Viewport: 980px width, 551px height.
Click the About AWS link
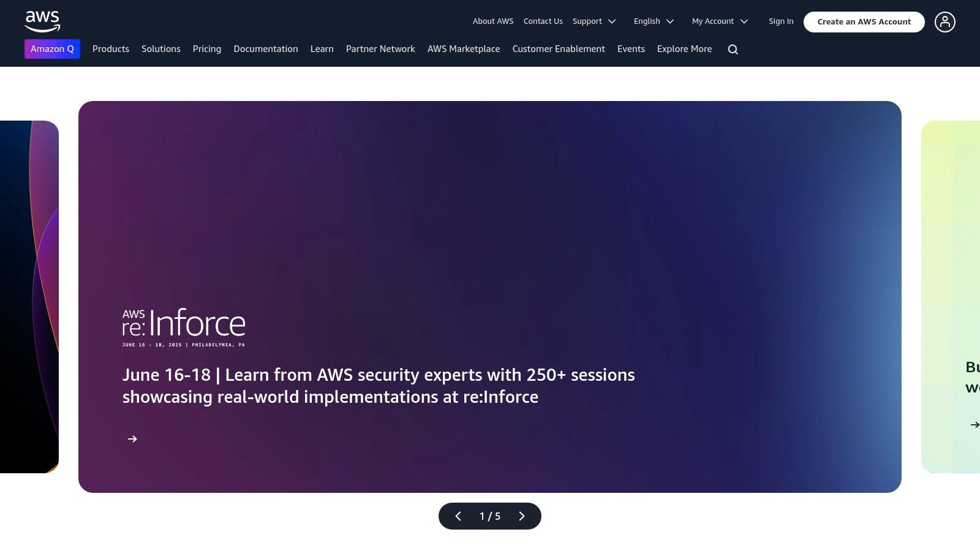coord(493,21)
